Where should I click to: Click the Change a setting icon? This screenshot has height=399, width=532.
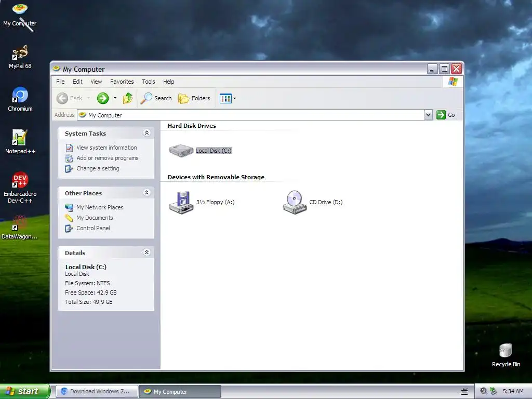69,169
